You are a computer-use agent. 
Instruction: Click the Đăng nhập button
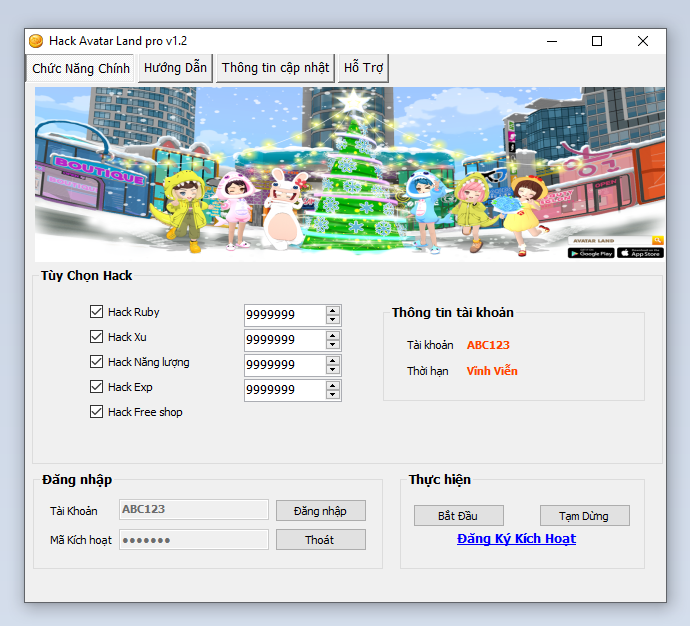[320, 510]
